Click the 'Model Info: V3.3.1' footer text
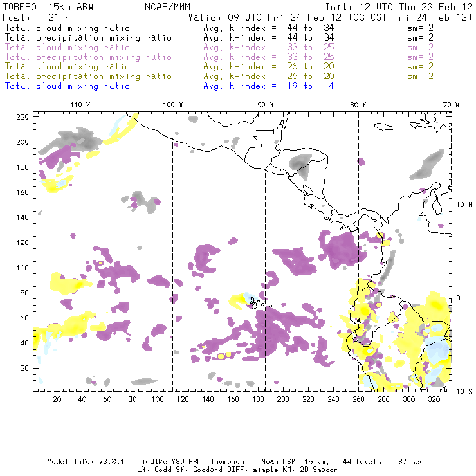476x476 pixels. tap(86, 462)
